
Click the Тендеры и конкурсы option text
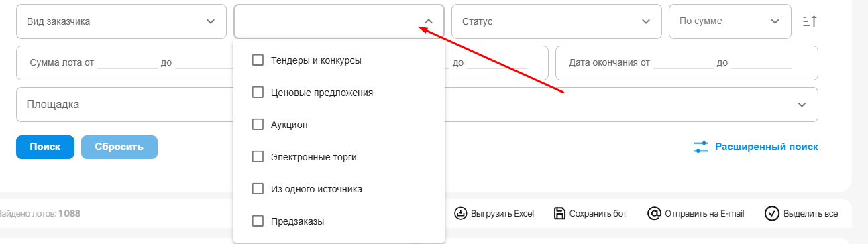pyautogui.click(x=316, y=60)
